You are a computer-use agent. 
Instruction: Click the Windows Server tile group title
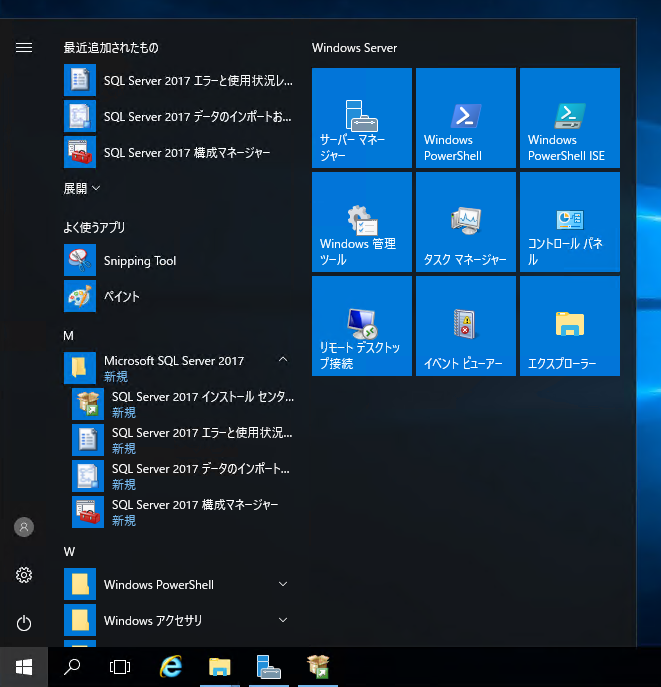click(x=354, y=48)
